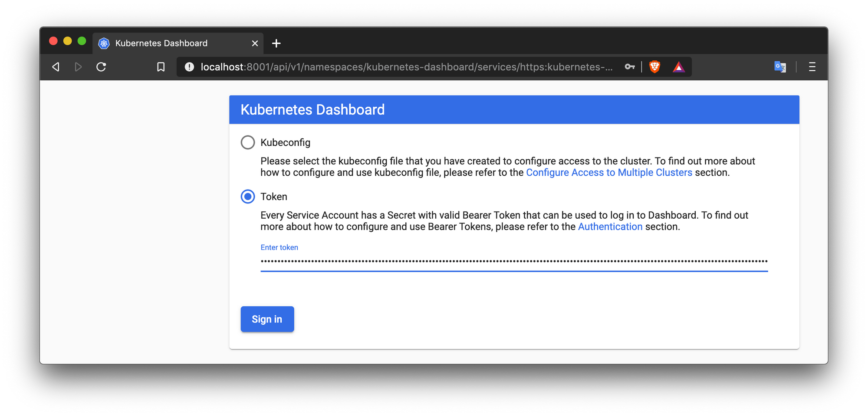Bookmark this page using bookmark icon
Screen dimensions: 868x417
pyautogui.click(x=161, y=67)
